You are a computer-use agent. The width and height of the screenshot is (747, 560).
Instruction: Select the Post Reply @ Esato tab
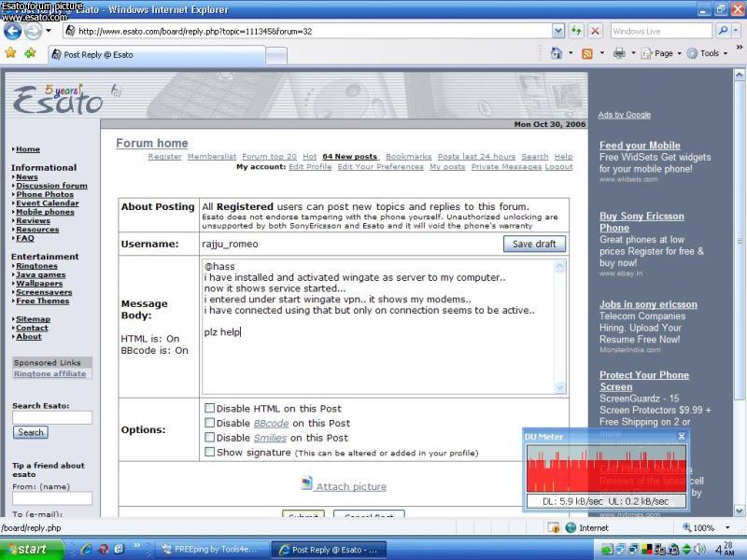[157, 55]
